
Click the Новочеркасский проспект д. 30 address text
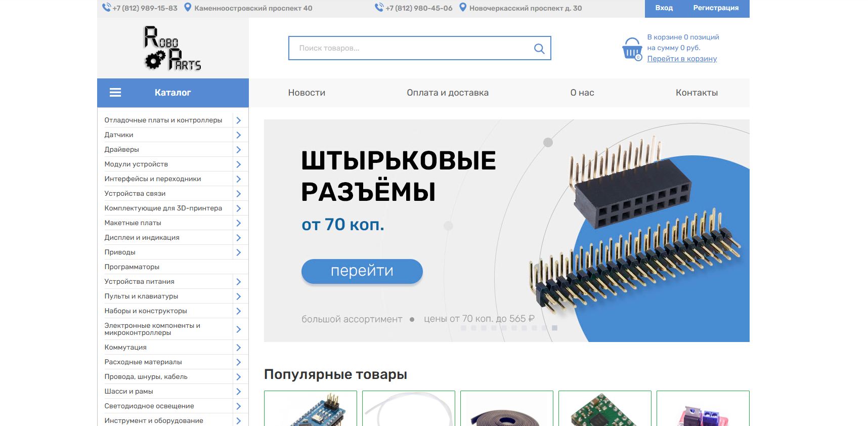526,8
